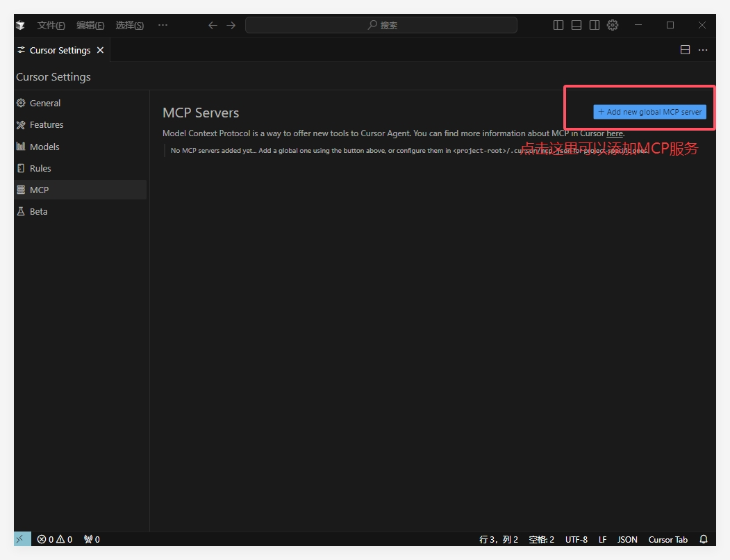Click the notifications bell in status bar
This screenshot has width=730, height=560.
coord(704,539)
